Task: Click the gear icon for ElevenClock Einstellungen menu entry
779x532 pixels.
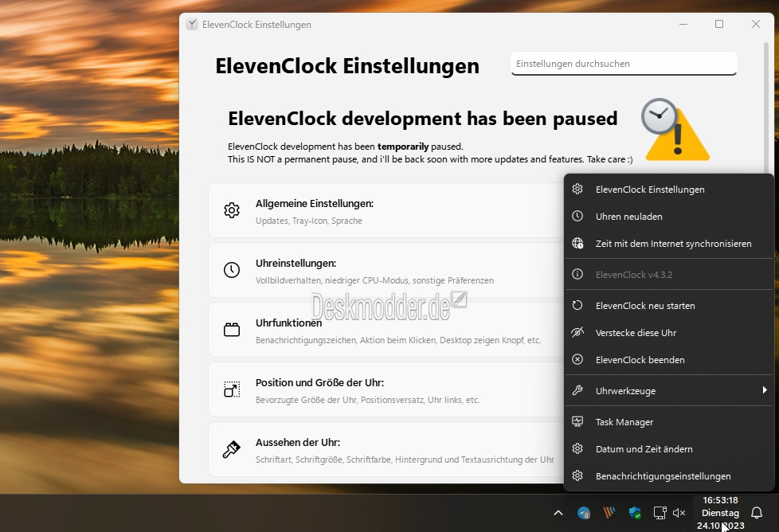Action: [577, 189]
